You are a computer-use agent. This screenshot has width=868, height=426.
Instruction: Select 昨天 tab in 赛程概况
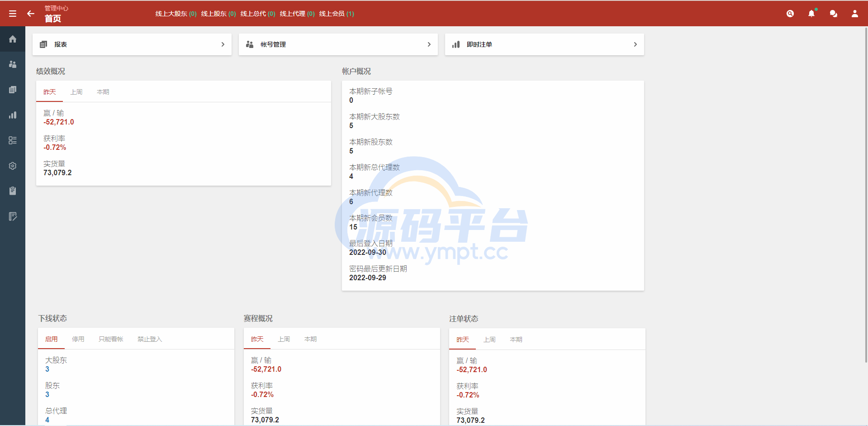257,339
